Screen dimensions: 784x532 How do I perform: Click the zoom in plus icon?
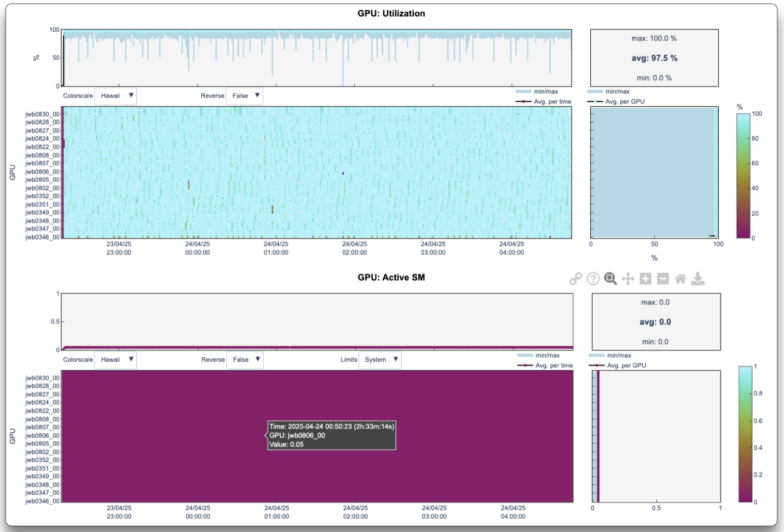(645, 279)
